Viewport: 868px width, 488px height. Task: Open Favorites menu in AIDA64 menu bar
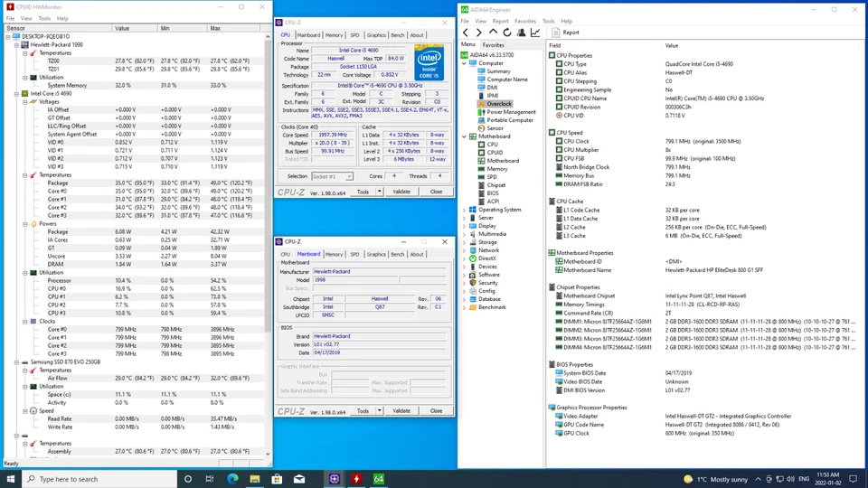[524, 21]
